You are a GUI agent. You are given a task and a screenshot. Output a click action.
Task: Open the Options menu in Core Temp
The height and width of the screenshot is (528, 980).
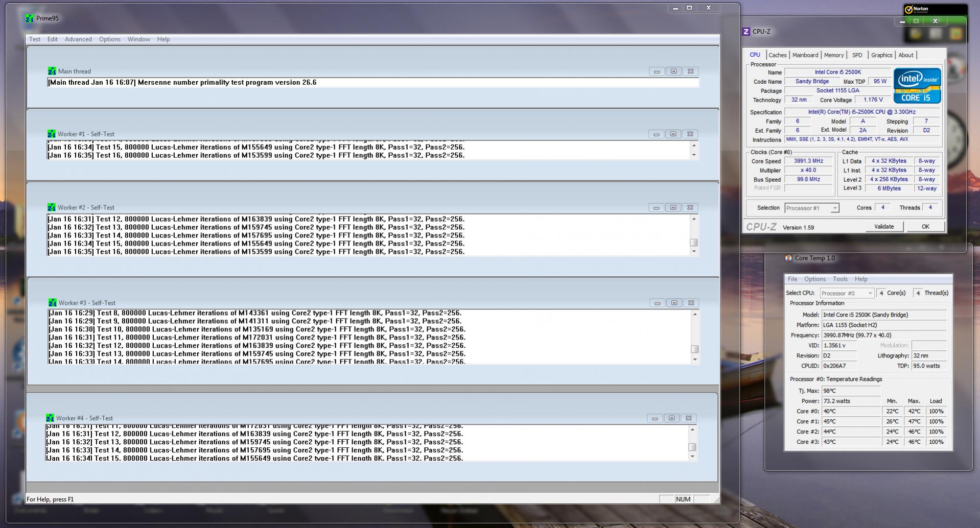click(815, 279)
